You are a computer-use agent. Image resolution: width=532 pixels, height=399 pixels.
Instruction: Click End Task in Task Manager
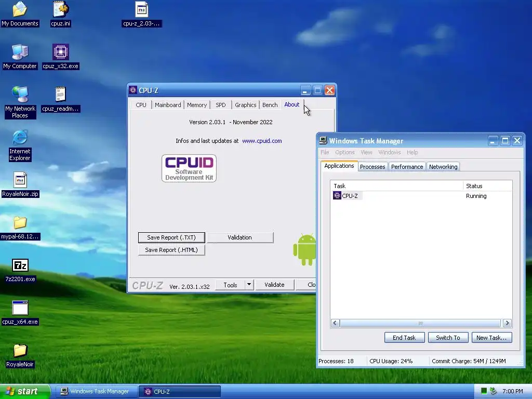pos(404,338)
